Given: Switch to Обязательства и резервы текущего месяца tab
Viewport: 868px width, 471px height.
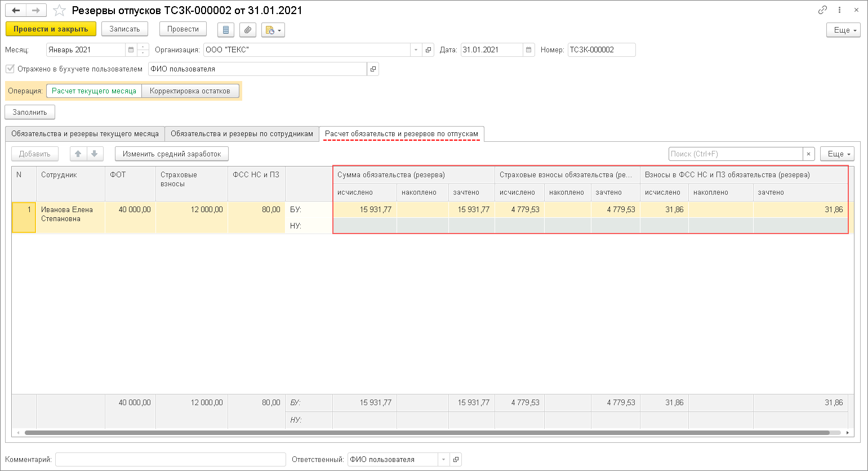Looking at the screenshot, I should [x=85, y=134].
